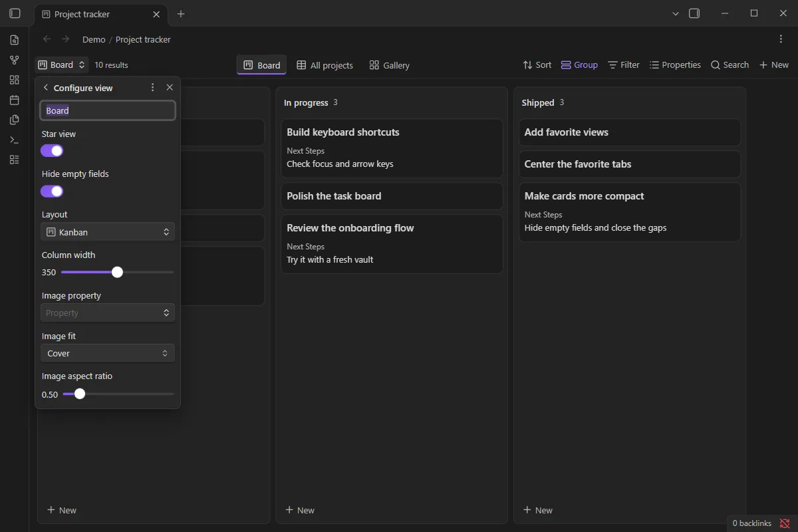Close the Project tracker tab
Viewport: 798px width, 532px height.
[156, 14]
